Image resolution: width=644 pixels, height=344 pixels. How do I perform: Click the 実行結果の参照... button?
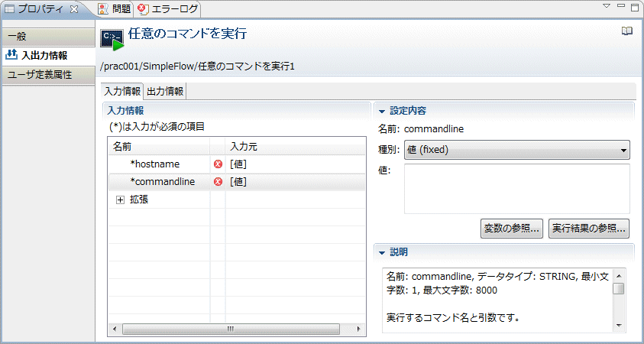pyautogui.click(x=589, y=228)
